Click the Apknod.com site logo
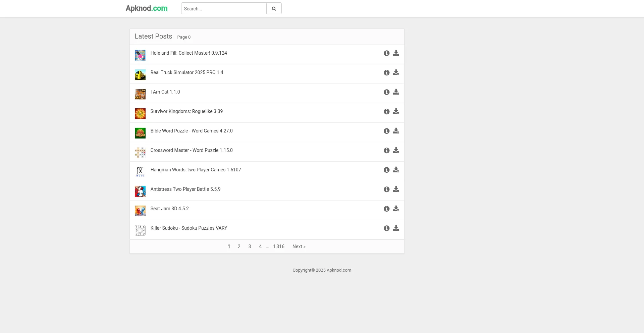The height and width of the screenshot is (333, 644). tap(146, 8)
